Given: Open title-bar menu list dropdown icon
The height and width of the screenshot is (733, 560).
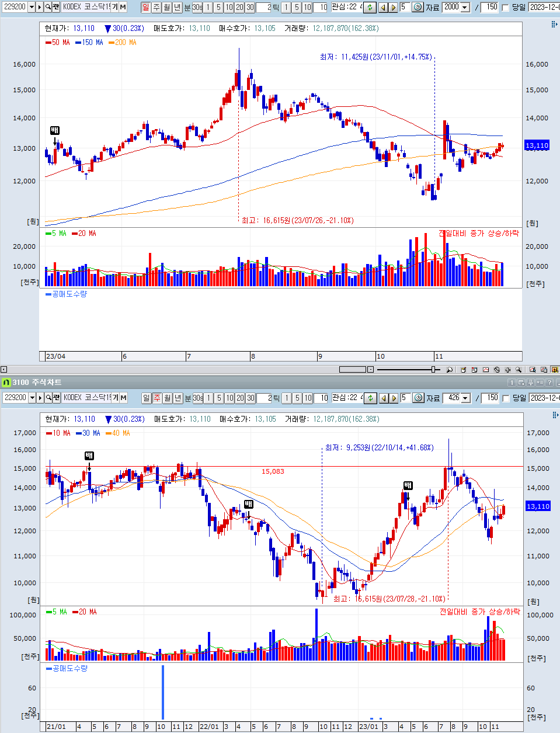Looking at the screenshot, I should click(x=540, y=383).
